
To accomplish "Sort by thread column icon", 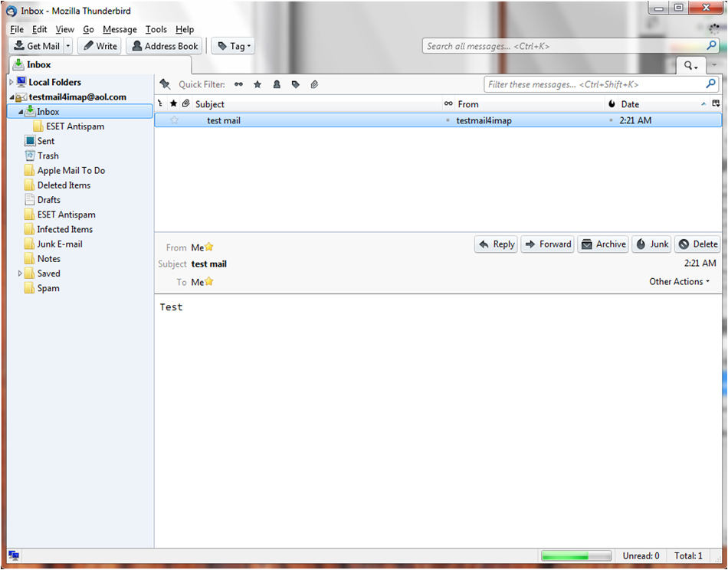I will coord(160,104).
